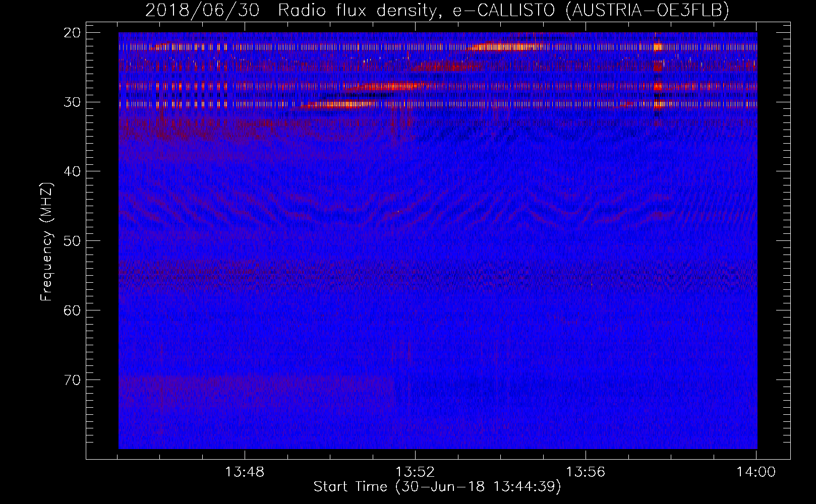The height and width of the screenshot is (504, 816).
Task: Click the 20 MHz frequency tick label
Action: click(73, 33)
